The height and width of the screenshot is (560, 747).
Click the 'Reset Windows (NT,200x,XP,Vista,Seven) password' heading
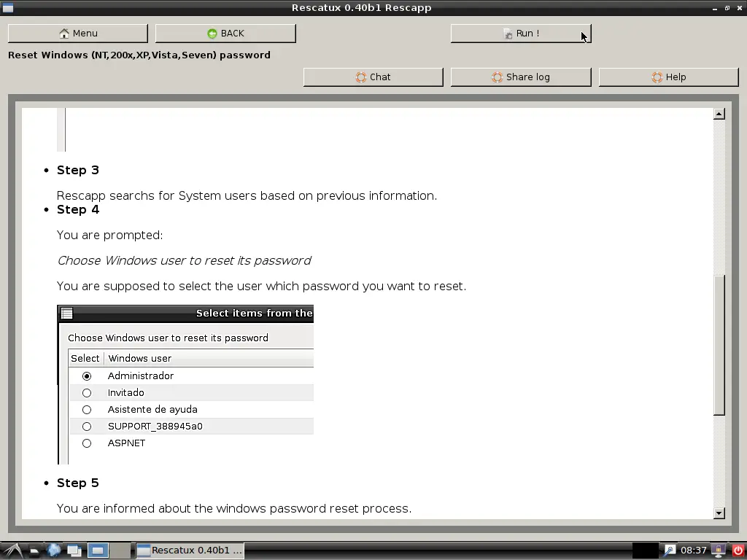tap(139, 55)
